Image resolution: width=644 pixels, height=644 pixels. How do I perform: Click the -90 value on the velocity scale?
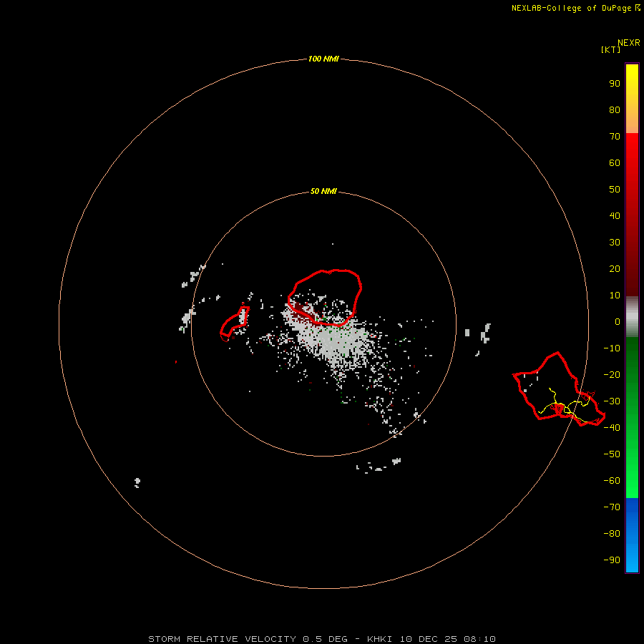click(x=612, y=560)
